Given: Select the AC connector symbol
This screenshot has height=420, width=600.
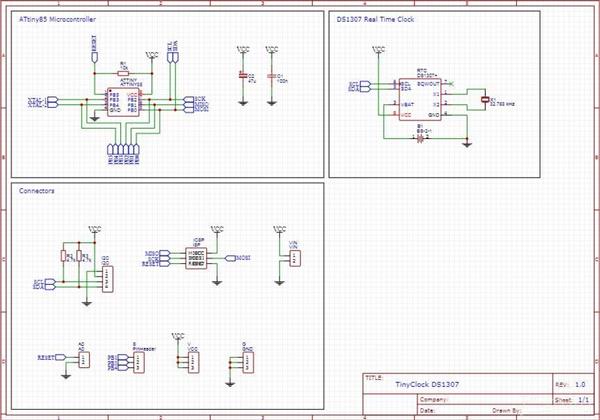Looking at the screenshot, I should click(x=84, y=359).
